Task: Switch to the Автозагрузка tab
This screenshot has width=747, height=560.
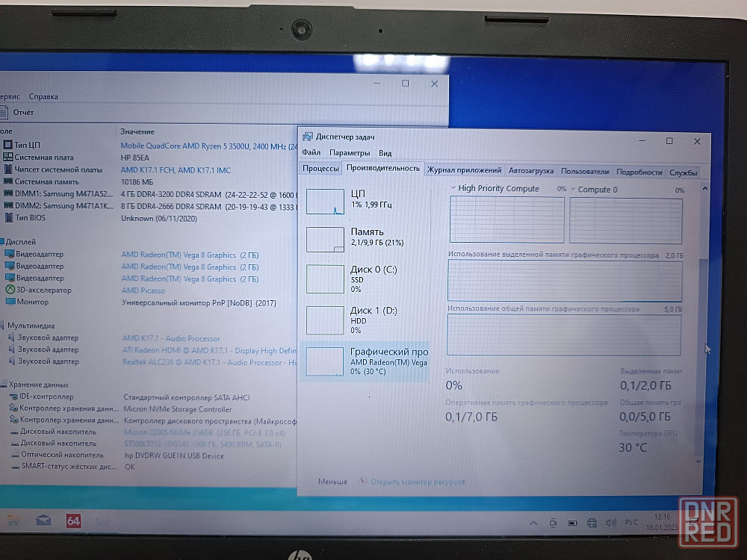Action: [530, 171]
